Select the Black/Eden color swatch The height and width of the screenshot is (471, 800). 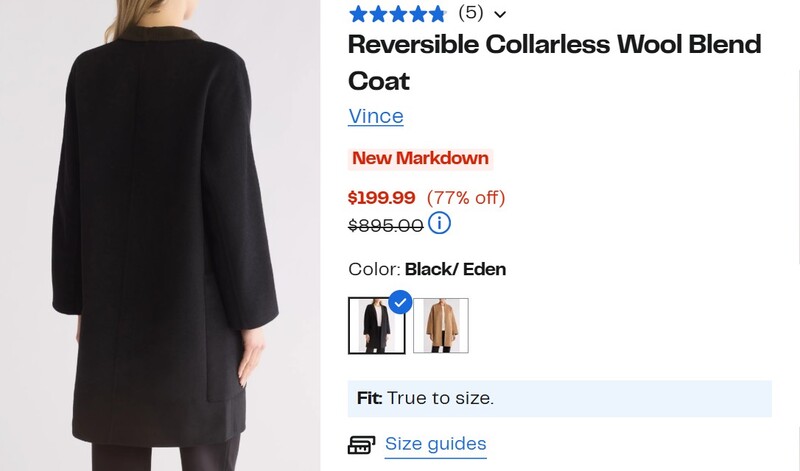tap(376, 326)
